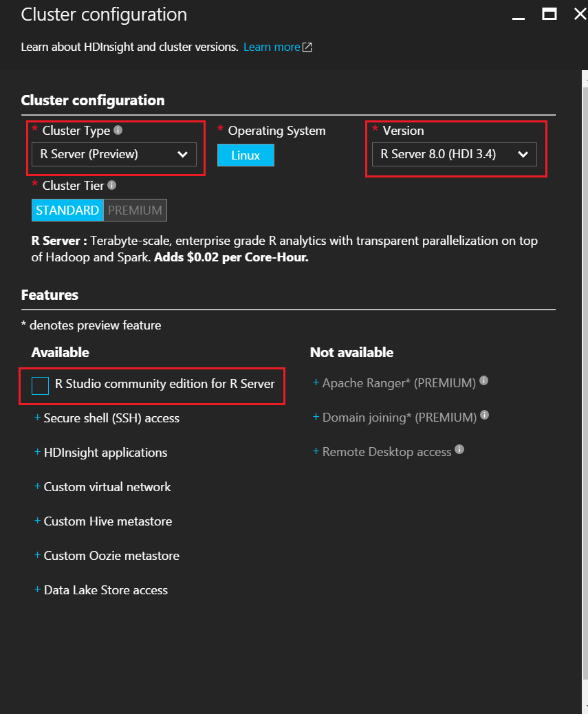This screenshot has height=714, width=588.
Task: Click the Custom Oozie metastore label
Action: point(111,556)
